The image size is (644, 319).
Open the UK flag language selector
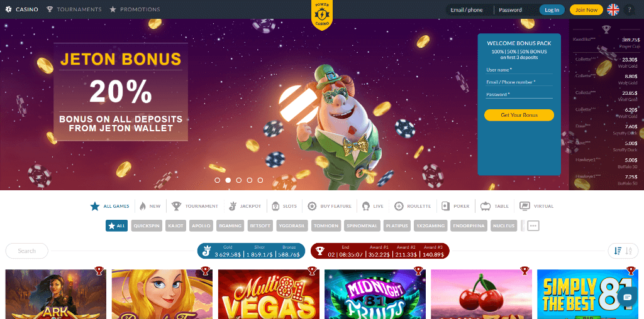click(x=613, y=10)
